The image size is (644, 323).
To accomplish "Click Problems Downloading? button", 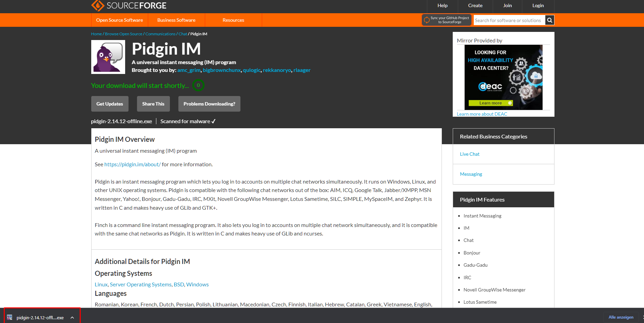I will (x=209, y=104).
